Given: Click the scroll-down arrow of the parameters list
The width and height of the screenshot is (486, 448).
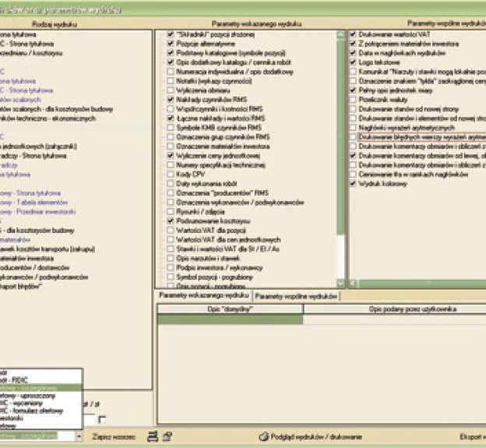Looking at the screenshot, I should point(340,283).
